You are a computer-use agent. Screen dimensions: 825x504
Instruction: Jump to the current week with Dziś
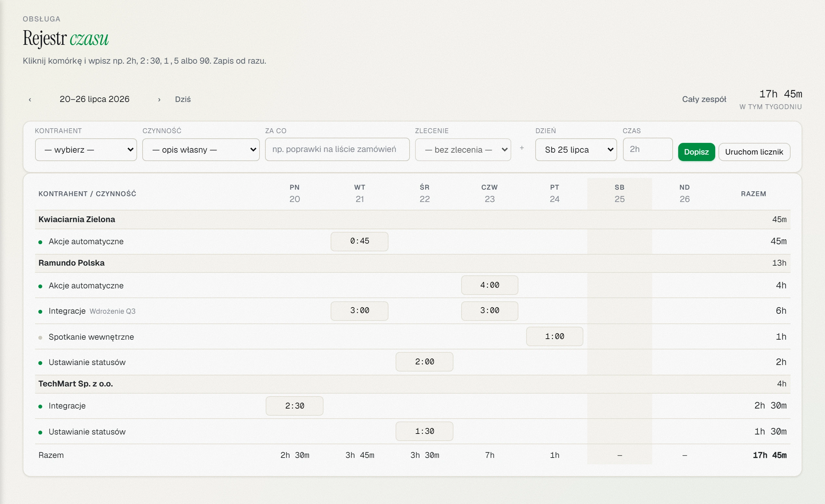[183, 99]
